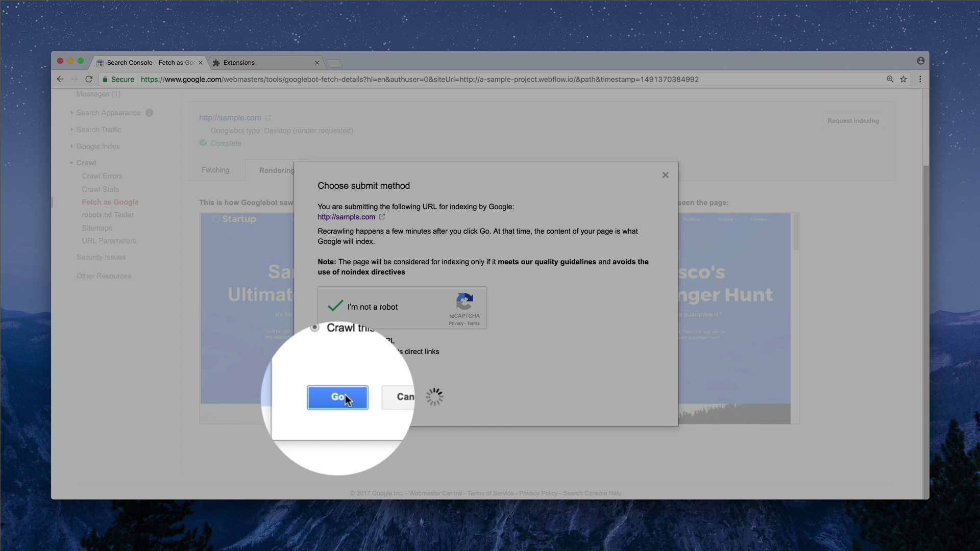Close the Search Console browser tab

[x=200, y=63]
